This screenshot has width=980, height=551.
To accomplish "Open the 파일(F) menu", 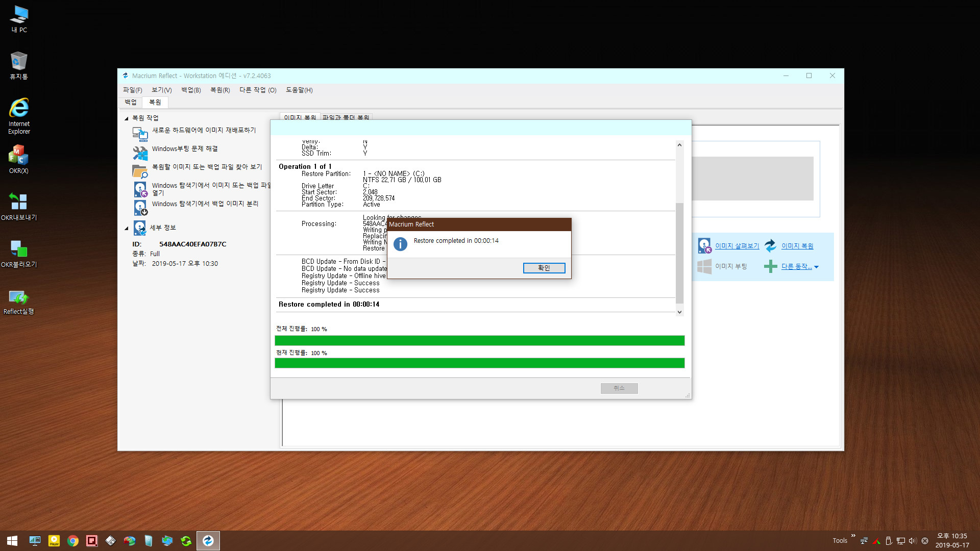I will 132,90.
